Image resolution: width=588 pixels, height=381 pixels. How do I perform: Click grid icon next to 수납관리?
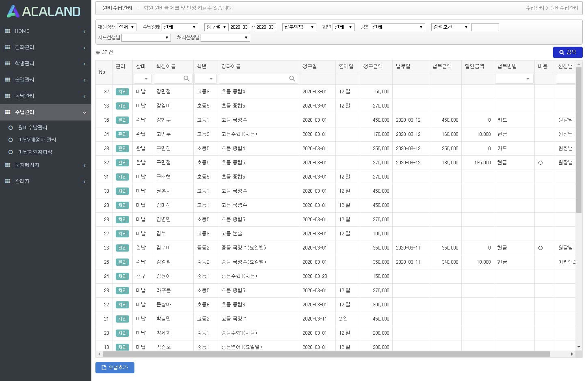click(x=8, y=112)
